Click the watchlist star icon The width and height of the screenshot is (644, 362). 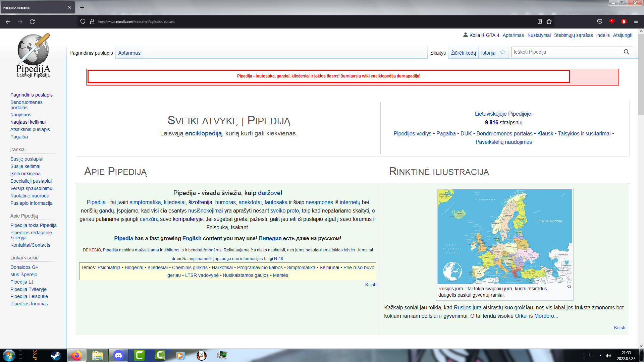tap(503, 52)
